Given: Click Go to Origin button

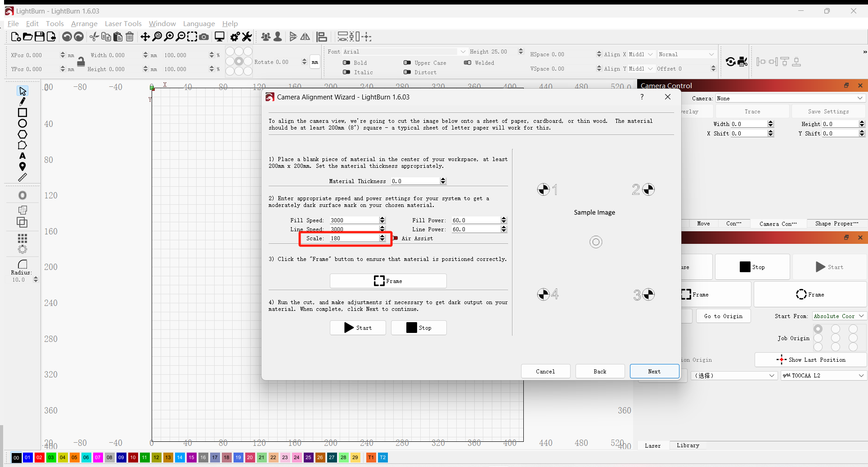Looking at the screenshot, I should (x=723, y=316).
